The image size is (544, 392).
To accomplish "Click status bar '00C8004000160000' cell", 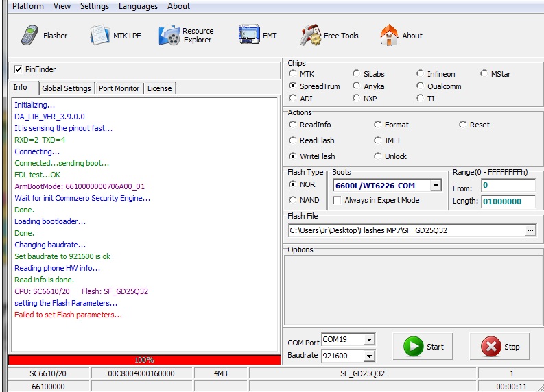I will (x=141, y=373).
